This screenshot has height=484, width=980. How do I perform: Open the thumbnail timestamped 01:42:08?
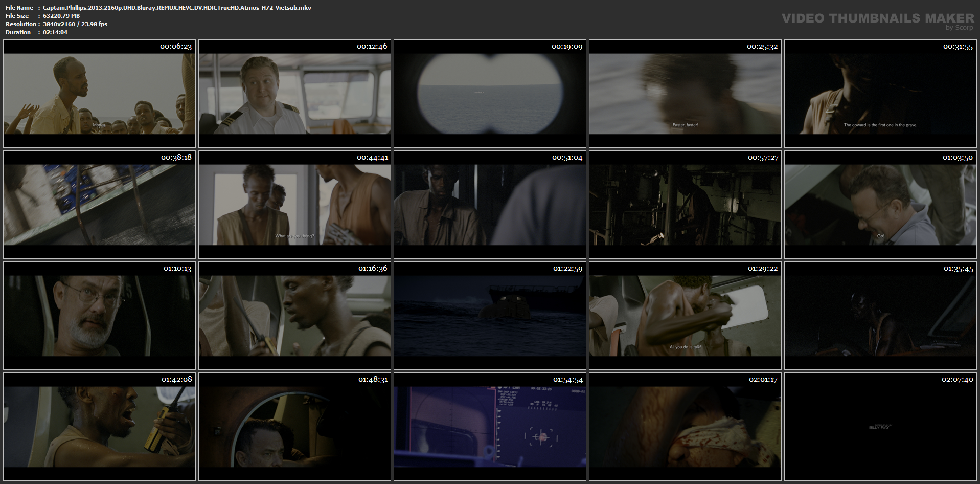coord(99,427)
